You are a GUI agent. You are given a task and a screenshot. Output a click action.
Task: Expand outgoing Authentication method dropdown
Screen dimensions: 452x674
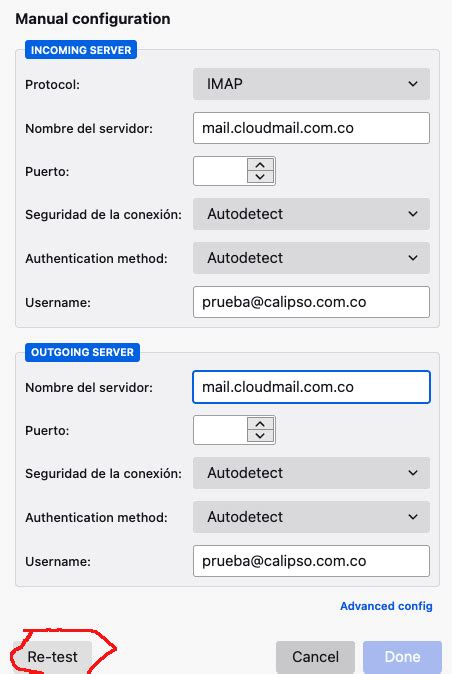coord(311,517)
